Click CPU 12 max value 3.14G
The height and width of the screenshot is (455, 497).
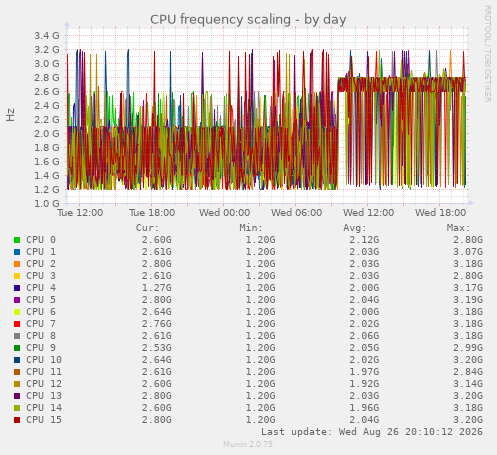[468, 384]
